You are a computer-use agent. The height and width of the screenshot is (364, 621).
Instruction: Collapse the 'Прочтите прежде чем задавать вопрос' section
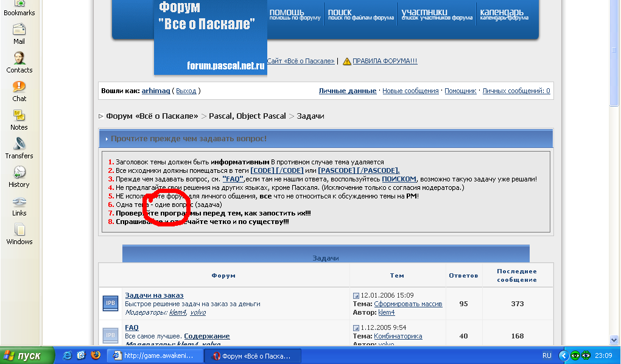pyautogui.click(x=107, y=139)
